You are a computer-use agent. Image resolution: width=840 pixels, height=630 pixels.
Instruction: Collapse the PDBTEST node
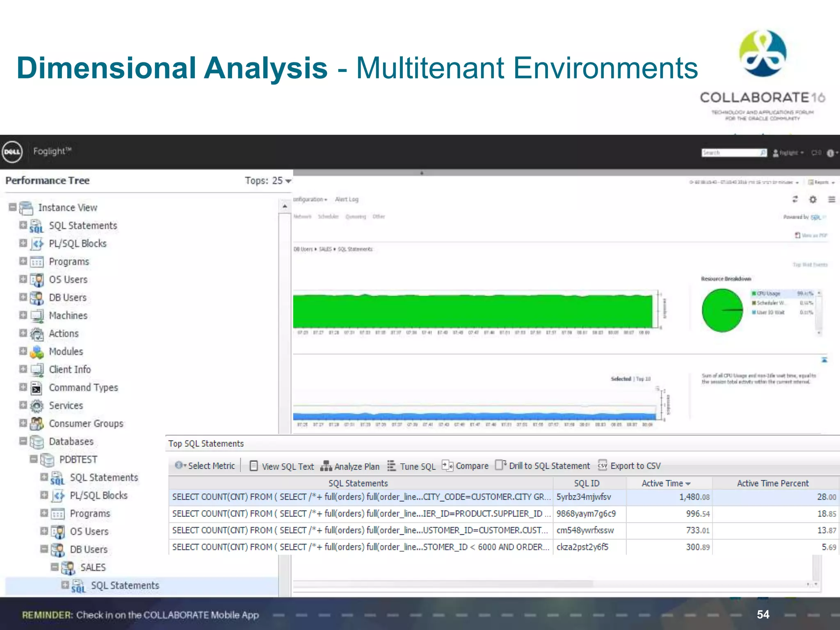point(34,459)
